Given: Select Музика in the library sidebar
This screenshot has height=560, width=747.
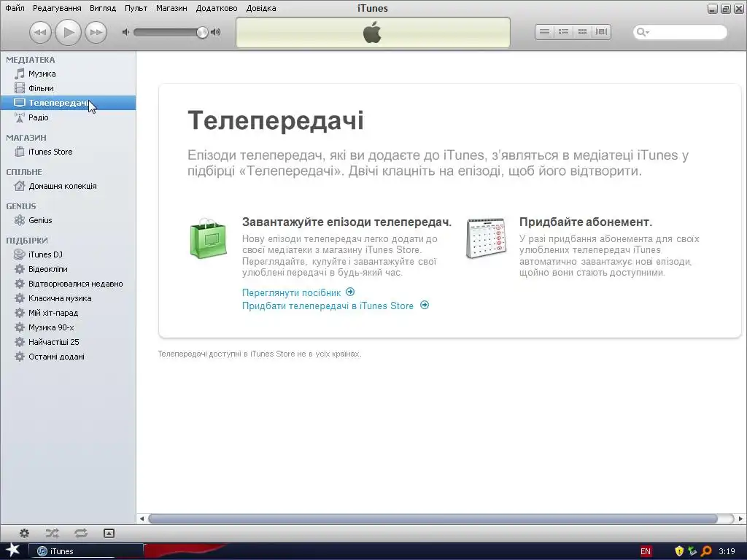Looking at the screenshot, I should click(68, 74).
